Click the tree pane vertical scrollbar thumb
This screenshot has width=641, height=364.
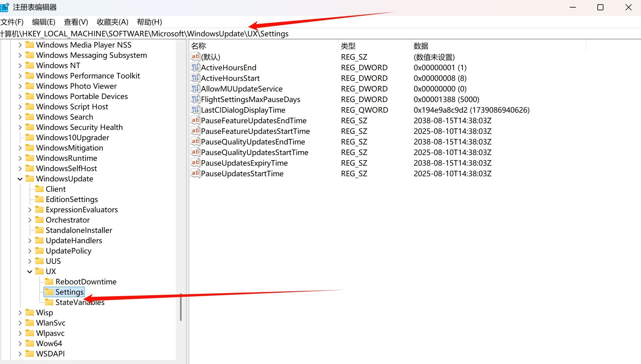click(x=181, y=306)
